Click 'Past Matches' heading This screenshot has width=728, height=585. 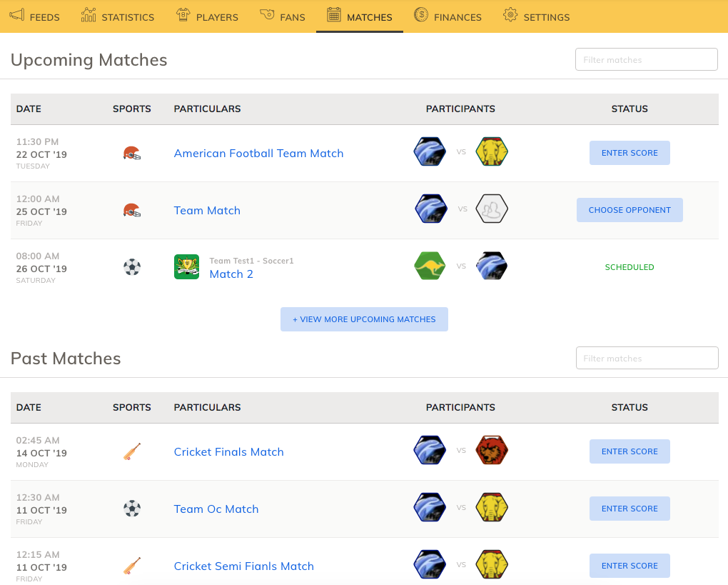(x=66, y=359)
